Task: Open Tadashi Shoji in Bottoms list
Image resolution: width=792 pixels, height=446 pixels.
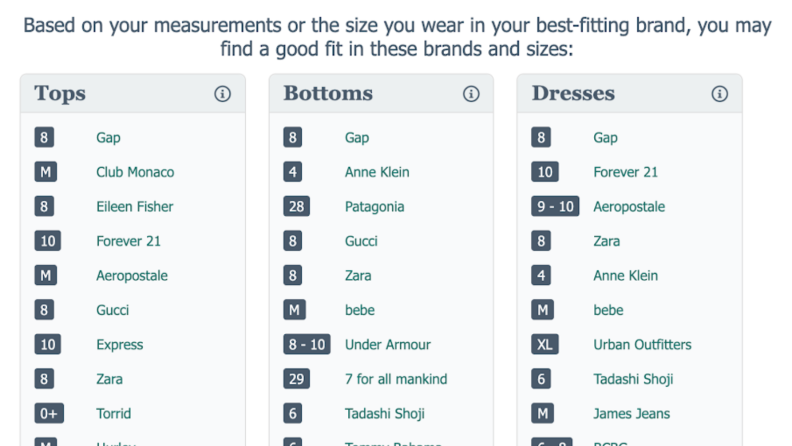Action: click(384, 414)
